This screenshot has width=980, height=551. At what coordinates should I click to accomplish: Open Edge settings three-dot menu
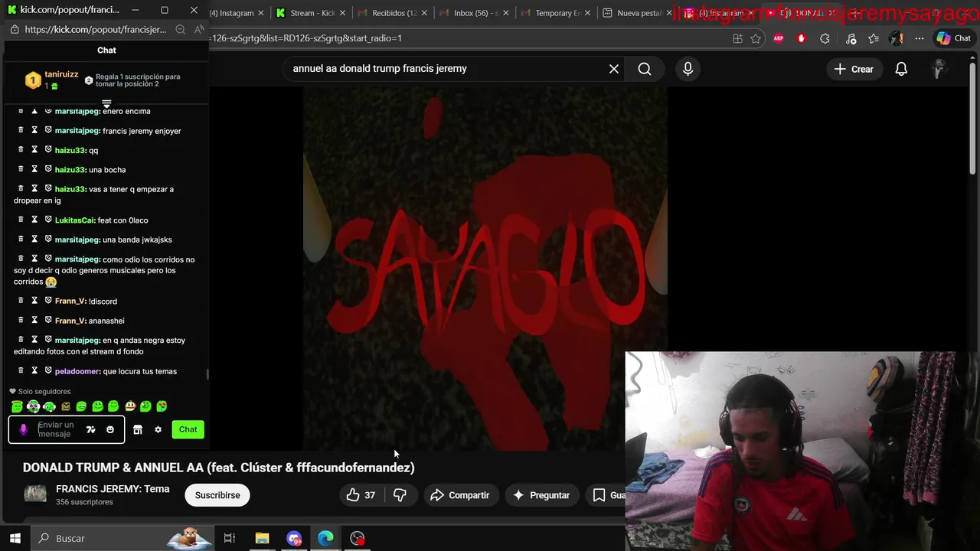[x=920, y=38]
